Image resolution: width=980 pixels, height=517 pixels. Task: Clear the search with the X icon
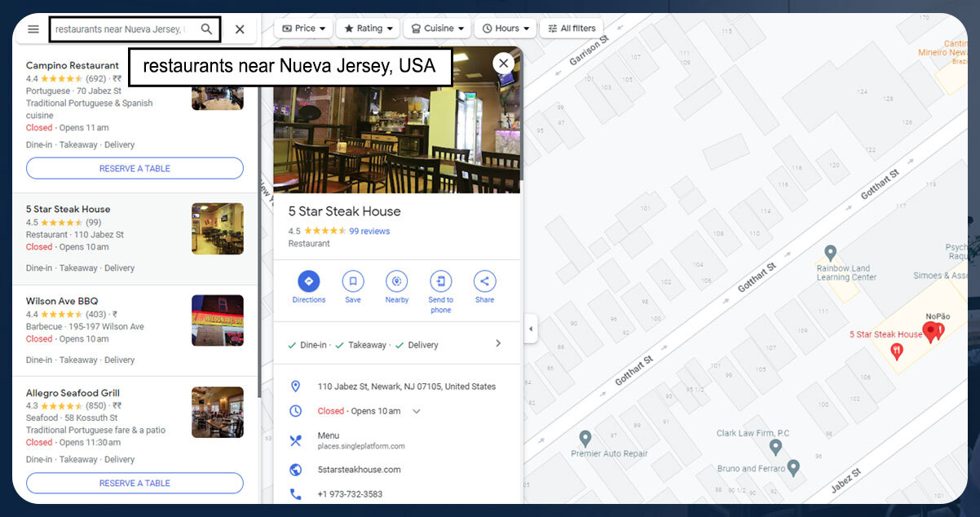(240, 29)
